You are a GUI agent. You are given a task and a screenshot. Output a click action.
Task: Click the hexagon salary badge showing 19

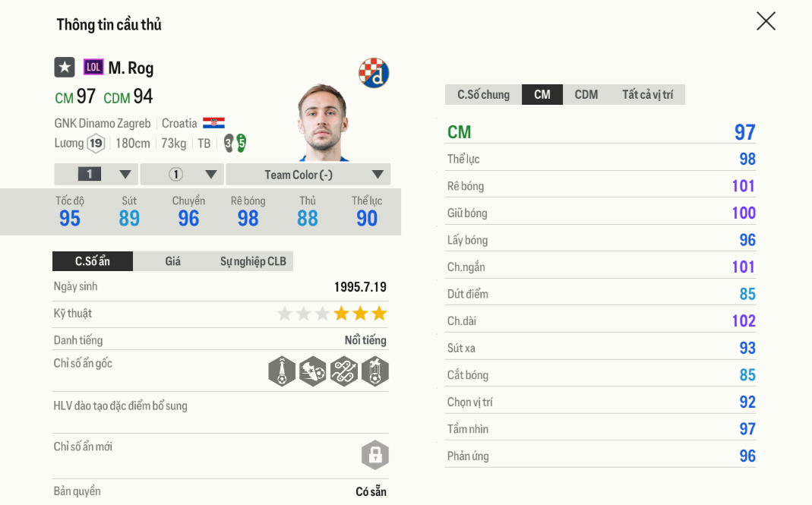point(96,144)
